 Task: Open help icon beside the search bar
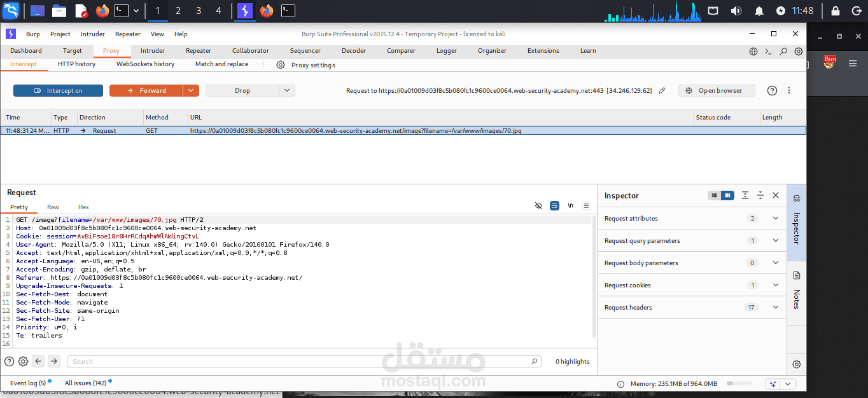[x=9, y=361]
